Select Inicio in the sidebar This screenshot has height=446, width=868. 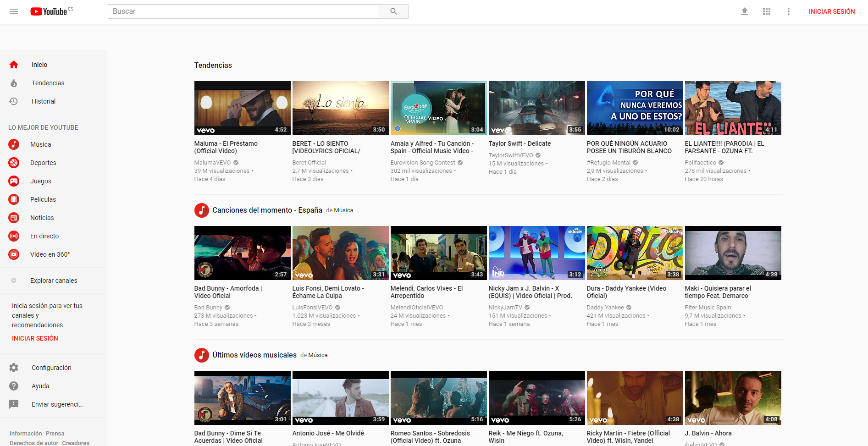click(x=39, y=65)
